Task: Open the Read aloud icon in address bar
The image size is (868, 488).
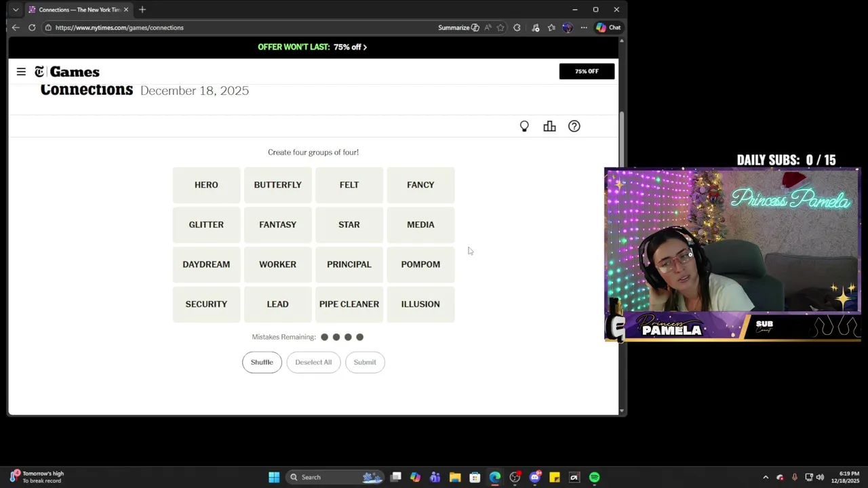Action: pos(488,28)
